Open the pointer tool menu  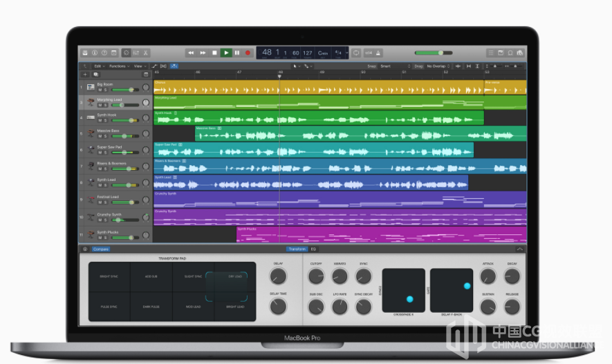[x=296, y=66]
